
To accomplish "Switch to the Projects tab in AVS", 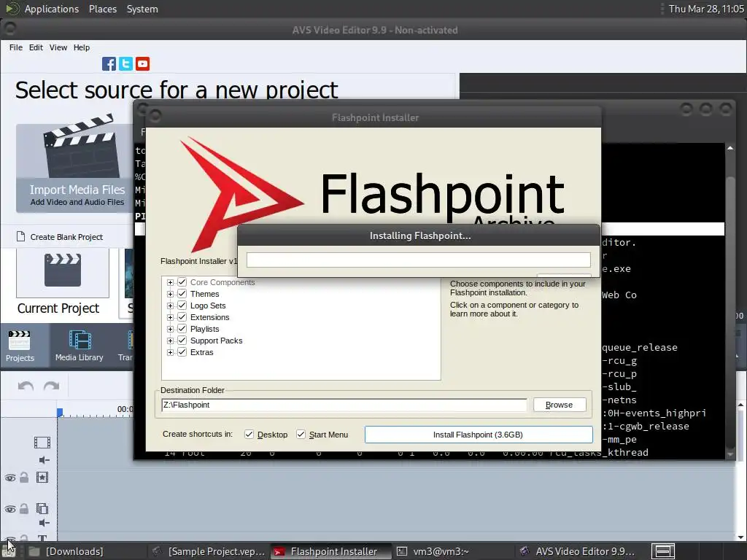I will pos(20,346).
